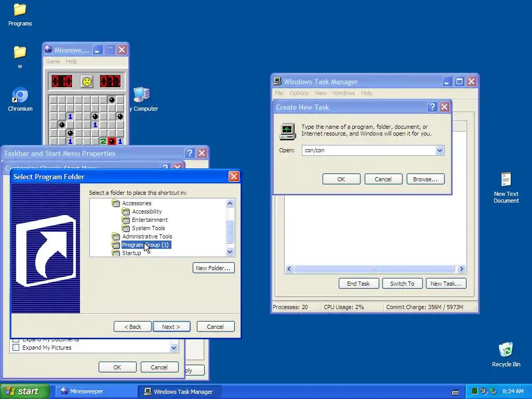Click Processes: 20 in status bar

pyautogui.click(x=290, y=307)
